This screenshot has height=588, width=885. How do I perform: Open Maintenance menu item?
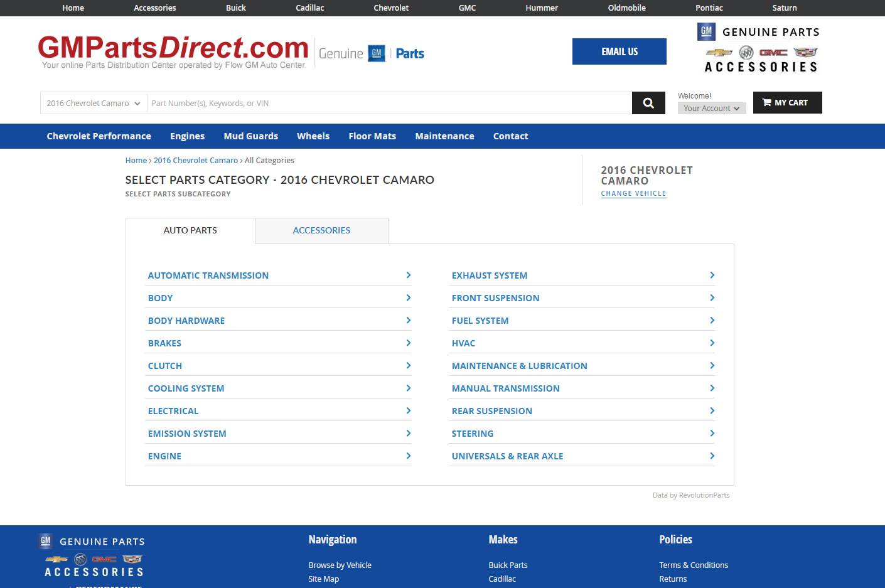pos(444,136)
